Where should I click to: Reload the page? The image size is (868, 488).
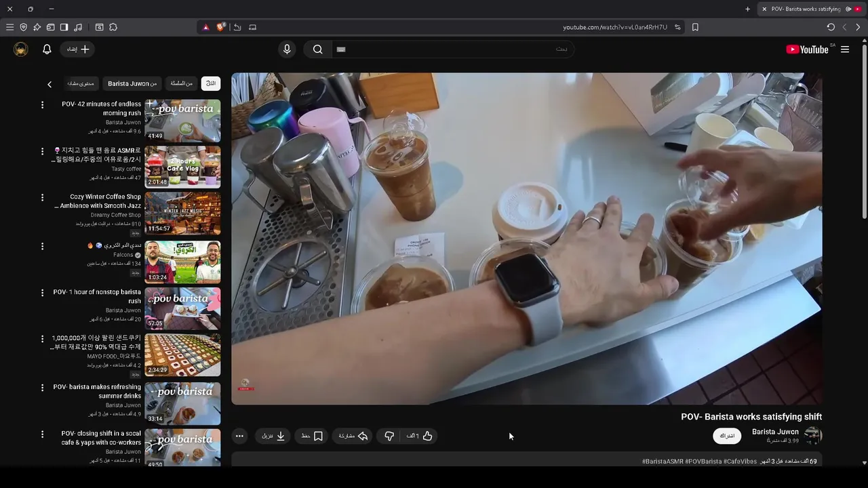831,27
